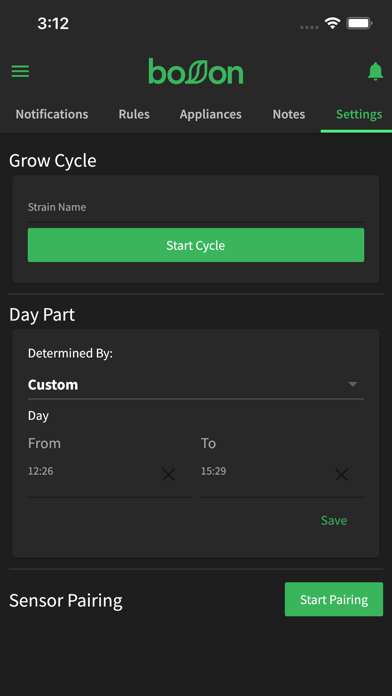The width and height of the screenshot is (392, 696).
Task: Clear the To time with X icon
Action: [341, 475]
